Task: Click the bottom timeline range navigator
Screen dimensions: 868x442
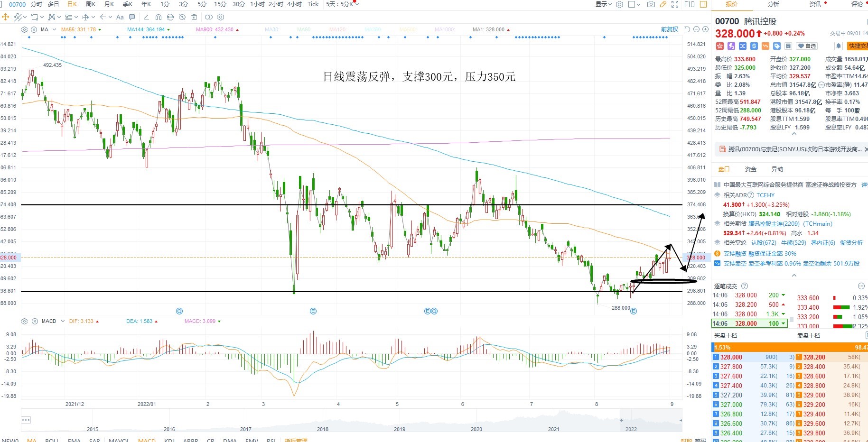Action: click(x=351, y=420)
